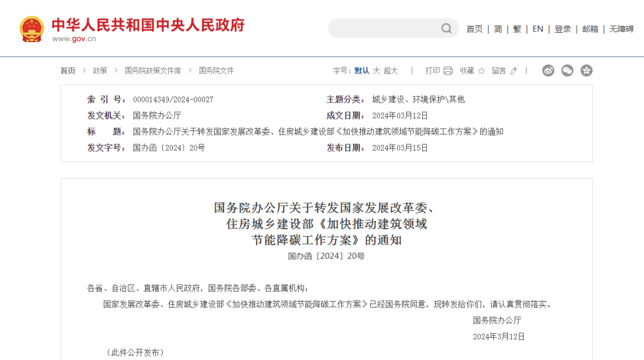This screenshot has width=644, height=360.
Task: Share to Qzone star icon
Action: coord(587,70)
